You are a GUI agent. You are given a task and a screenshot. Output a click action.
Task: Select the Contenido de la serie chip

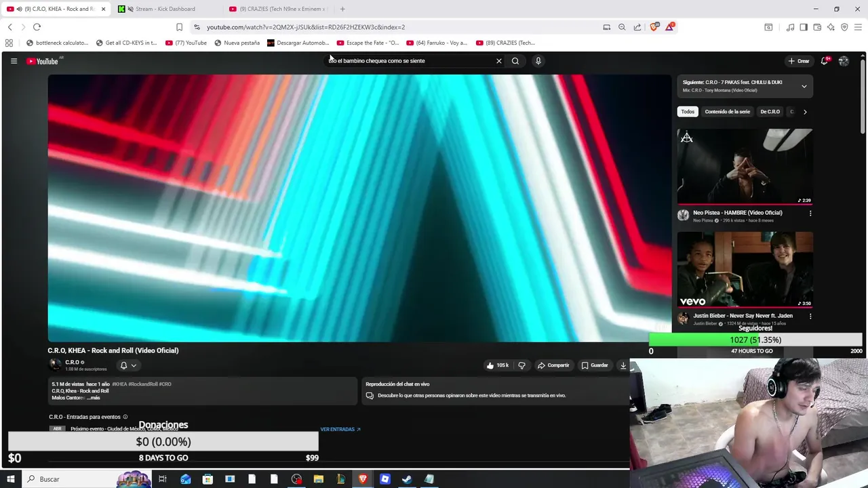coord(727,112)
